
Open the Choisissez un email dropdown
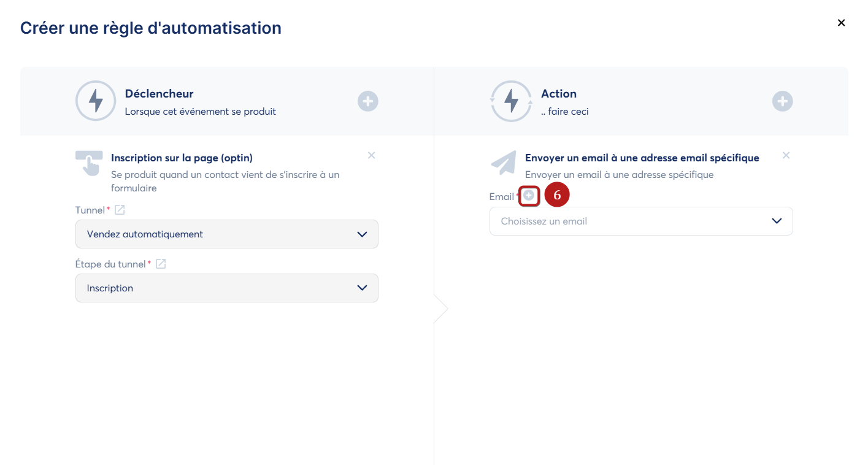click(641, 221)
